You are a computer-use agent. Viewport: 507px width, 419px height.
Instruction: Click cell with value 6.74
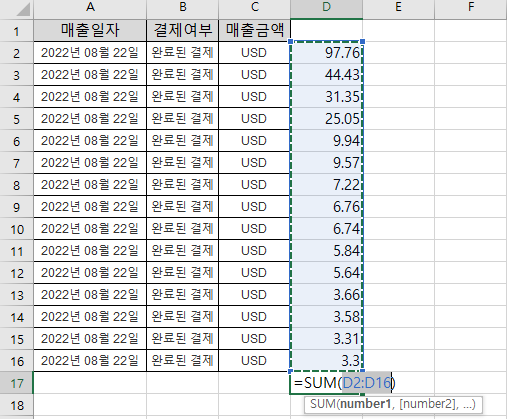(326, 229)
